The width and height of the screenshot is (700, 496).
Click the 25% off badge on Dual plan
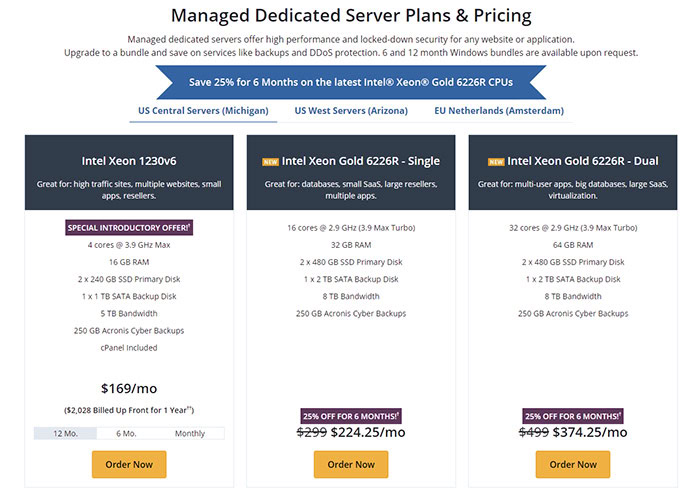click(x=572, y=415)
